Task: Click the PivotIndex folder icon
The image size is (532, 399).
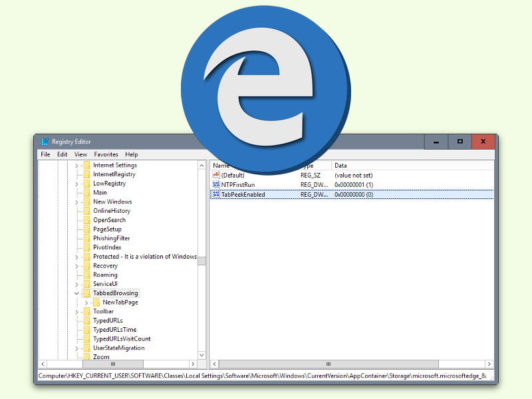Action: (x=87, y=247)
